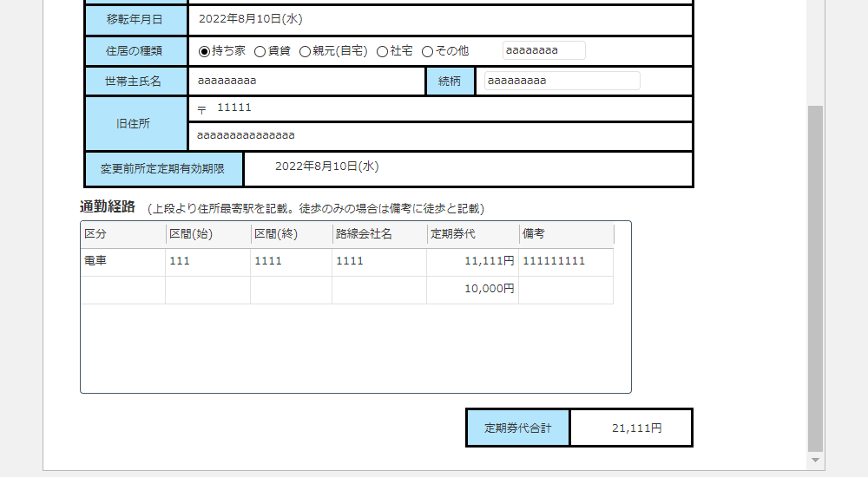This screenshot has height=477, width=868.
Task: Pick the 社宅 radio option
Action: [382, 51]
